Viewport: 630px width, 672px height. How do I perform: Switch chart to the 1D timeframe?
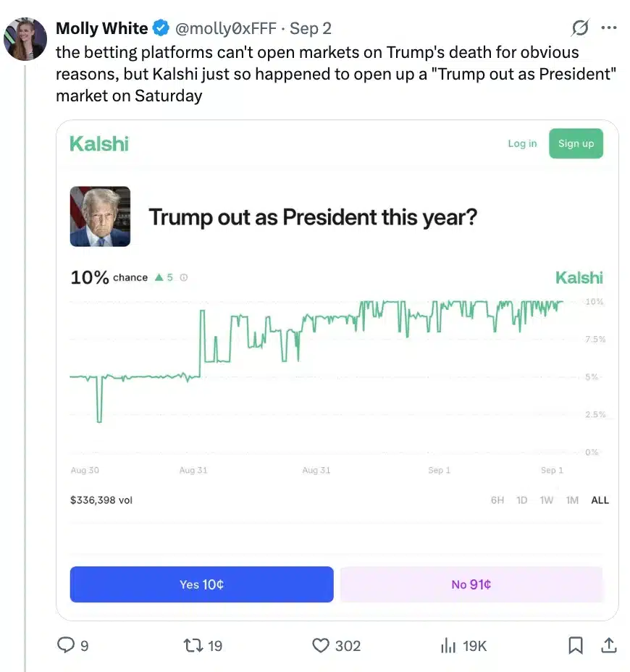point(522,500)
